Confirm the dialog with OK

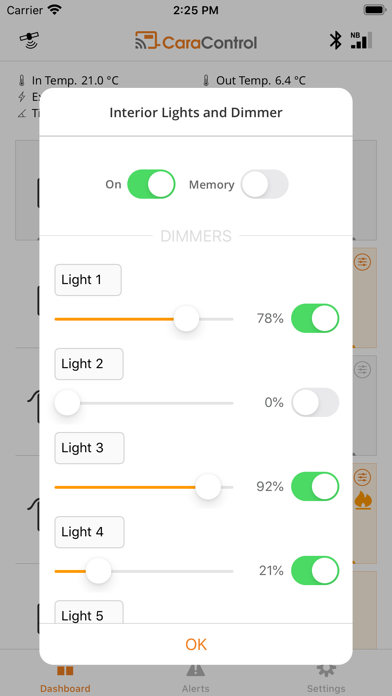[196, 645]
